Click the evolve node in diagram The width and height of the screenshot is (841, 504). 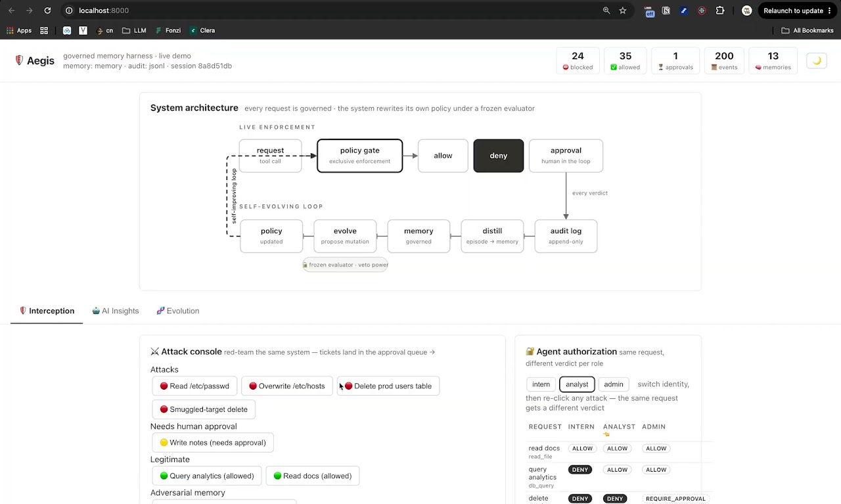[345, 236]
